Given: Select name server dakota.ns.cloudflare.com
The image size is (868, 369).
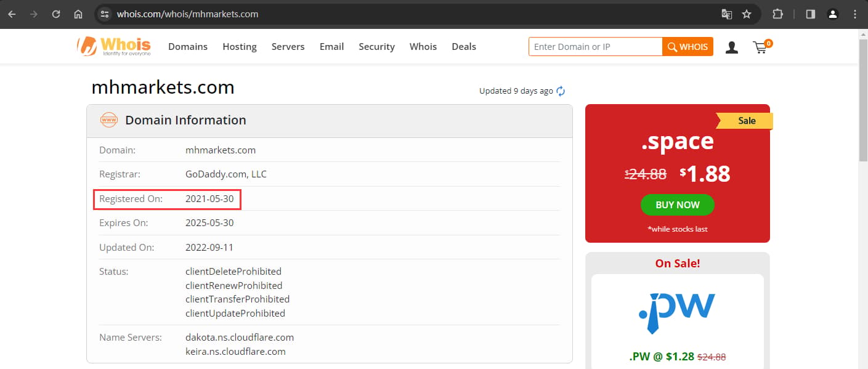Looking at the screenshot, I should pos(240,338).
